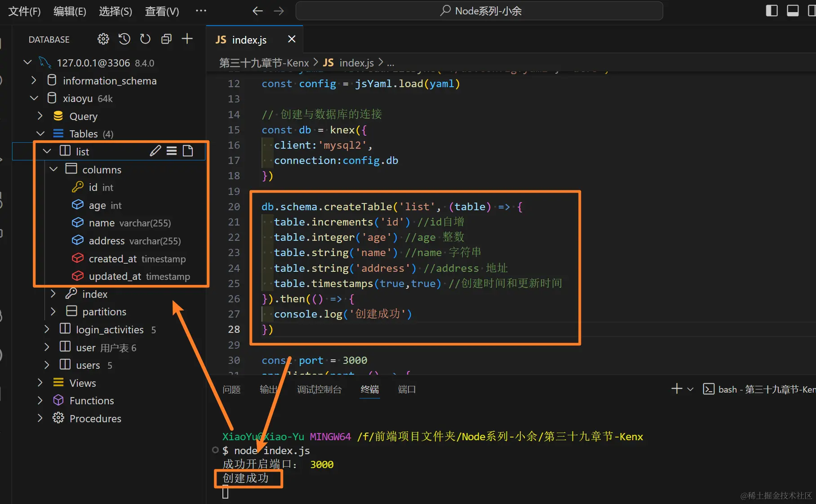816x504 pixels.
Task: Open query history clock icon
Action: pyautogui.click(x=124, y=39)
